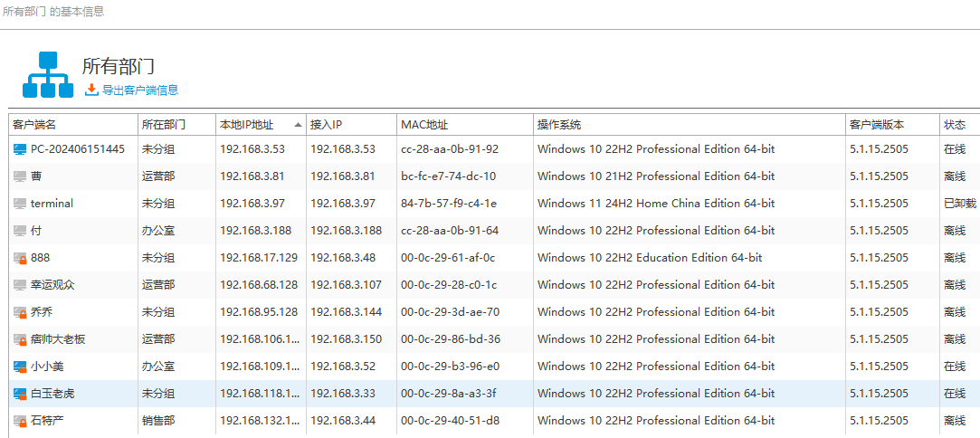980x438 pixels.
Task: Sort by the 状态 column header
Action: pyautogui.click(x=955, y=125)
